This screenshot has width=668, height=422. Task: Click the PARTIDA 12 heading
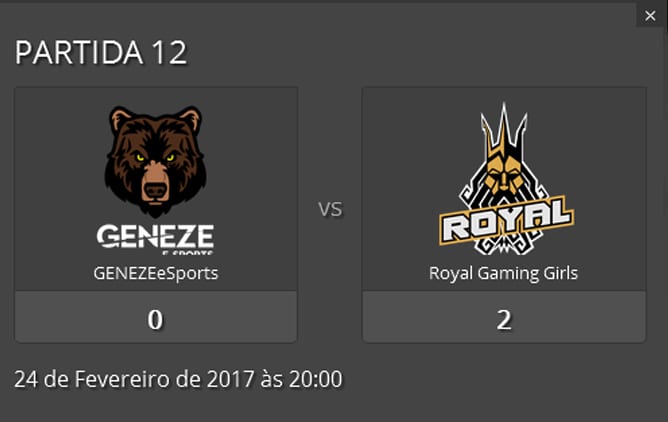(101, 52)
